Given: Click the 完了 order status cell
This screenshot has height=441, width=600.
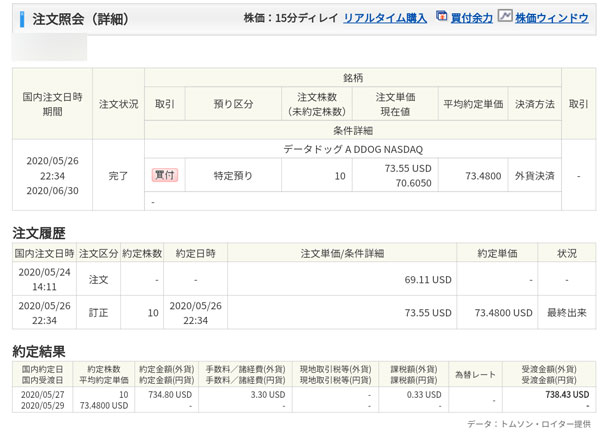Looking at the screenshot, I should tap(118, 175).
